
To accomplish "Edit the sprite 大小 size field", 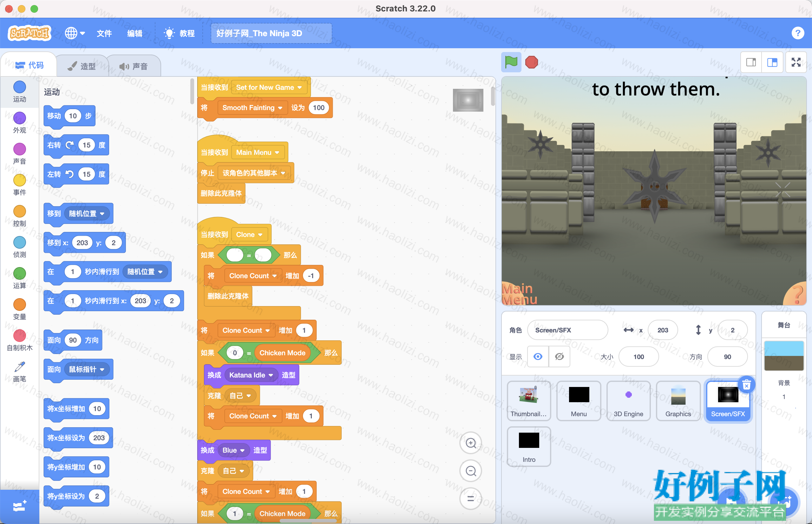I will click(x=638, y=356).
